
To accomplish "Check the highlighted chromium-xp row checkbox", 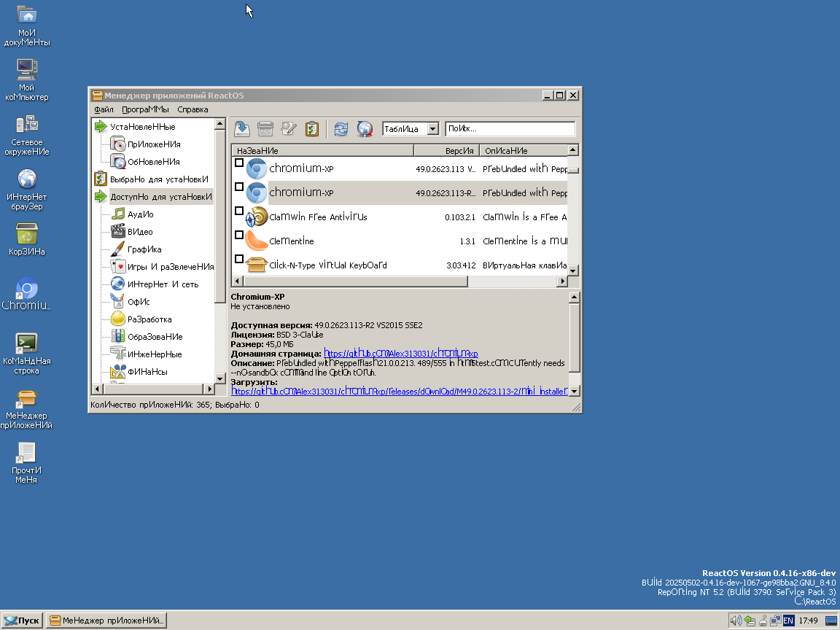I will click(239, 187).
